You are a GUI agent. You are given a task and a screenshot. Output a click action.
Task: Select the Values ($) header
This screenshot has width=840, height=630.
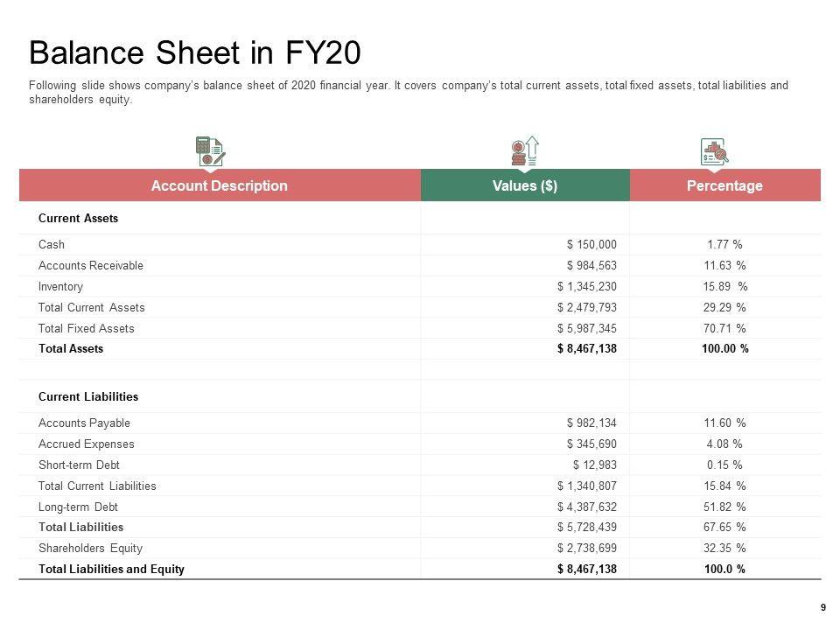(525, 185)
